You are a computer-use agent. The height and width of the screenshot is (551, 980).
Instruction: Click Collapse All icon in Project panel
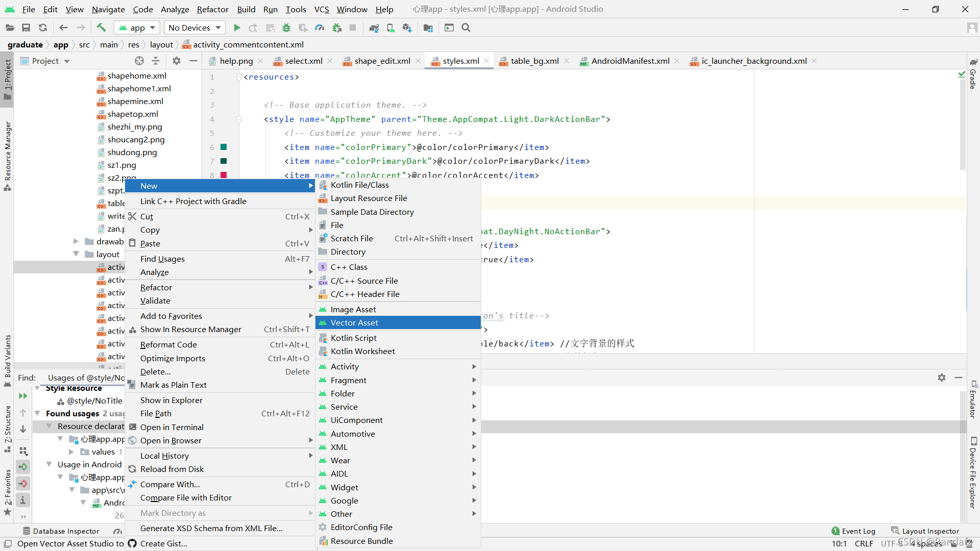click(x=156, y=61)
